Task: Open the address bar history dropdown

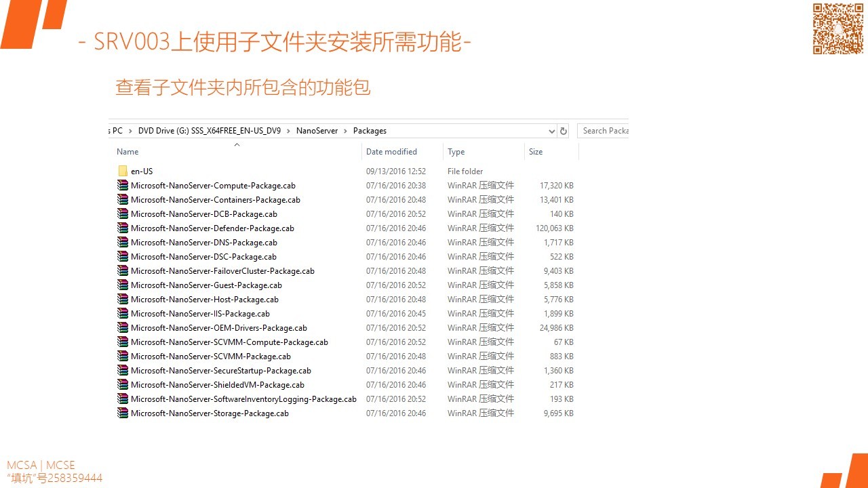Action: pyautogui.click(x=551, y=131)
